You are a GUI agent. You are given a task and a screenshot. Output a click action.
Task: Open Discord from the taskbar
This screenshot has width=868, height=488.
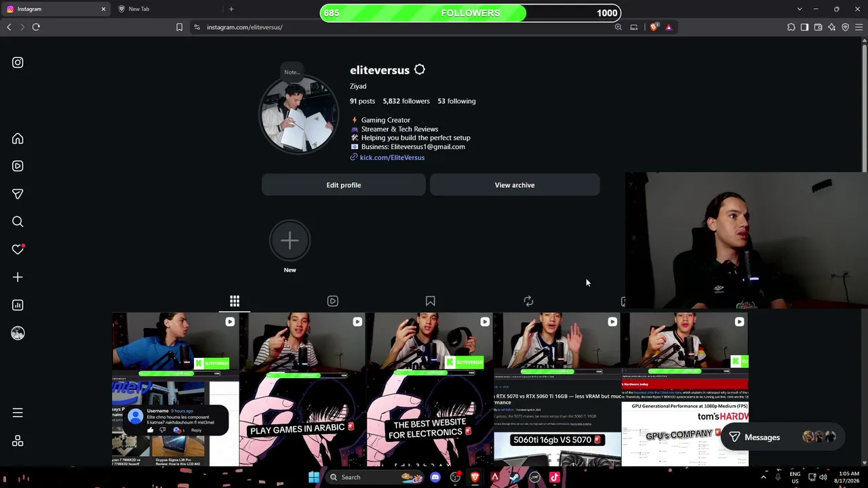(x=435, y=477)
